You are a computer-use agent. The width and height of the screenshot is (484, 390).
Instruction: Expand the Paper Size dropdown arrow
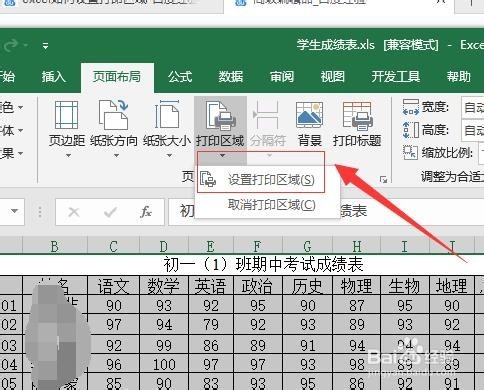(169, 155)
